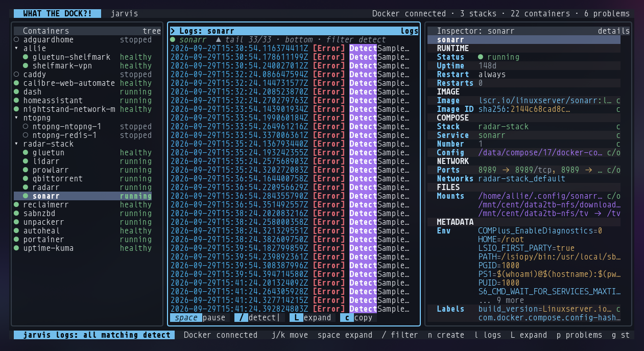Click the PUID=1000 env entry

click(498, 283)
